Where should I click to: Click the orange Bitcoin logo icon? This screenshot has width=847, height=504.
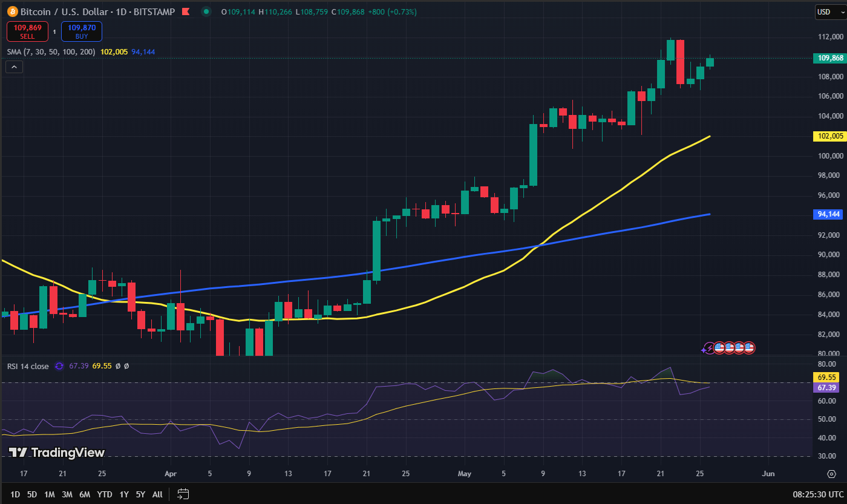pyautogui.click(x=12, y=11)
